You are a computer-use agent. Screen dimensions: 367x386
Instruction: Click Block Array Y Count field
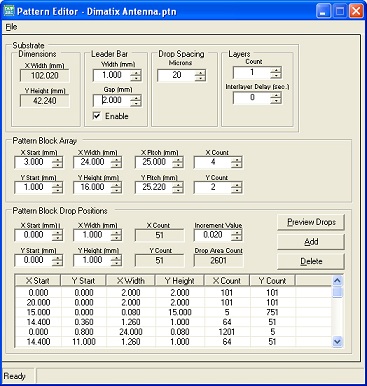[213, 187]
